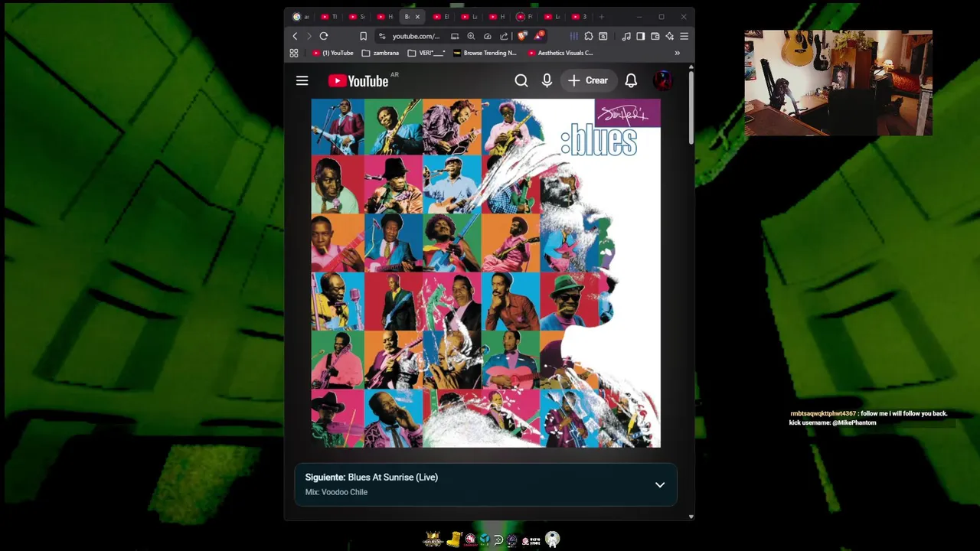Go to YouTube home via logo

[358, 80]
